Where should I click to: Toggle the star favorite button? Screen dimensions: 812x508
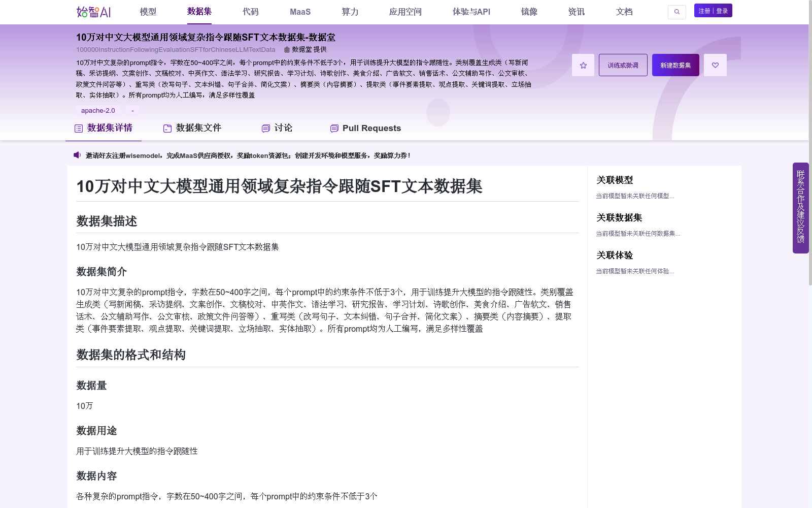pos(583,65)
